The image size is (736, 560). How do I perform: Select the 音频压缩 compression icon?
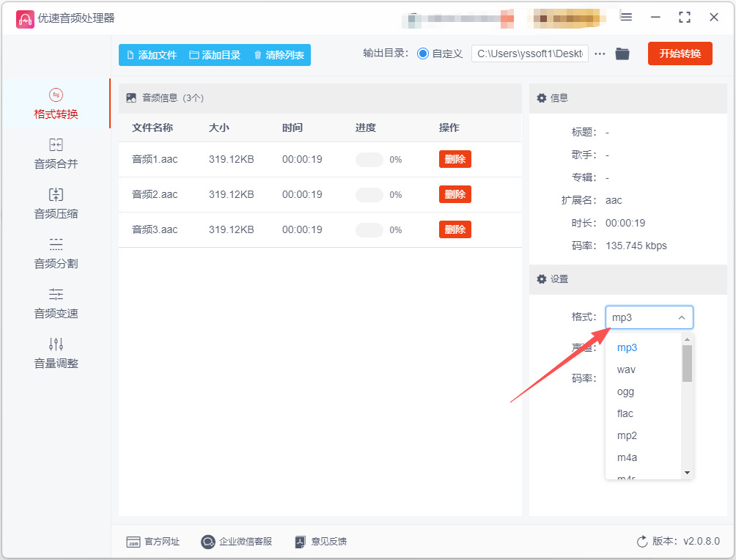point(56,194)
